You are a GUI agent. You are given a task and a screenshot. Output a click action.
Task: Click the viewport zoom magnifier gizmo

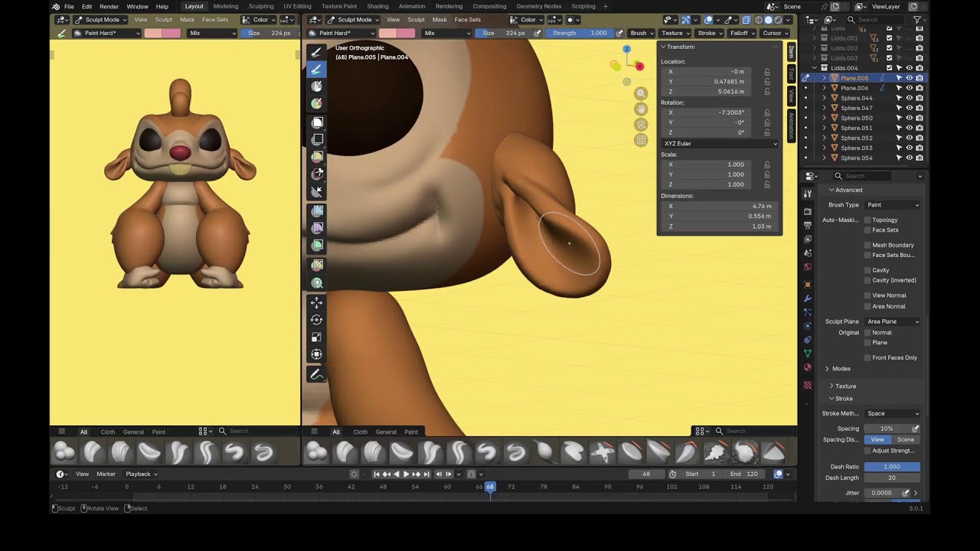pos(641,93)
